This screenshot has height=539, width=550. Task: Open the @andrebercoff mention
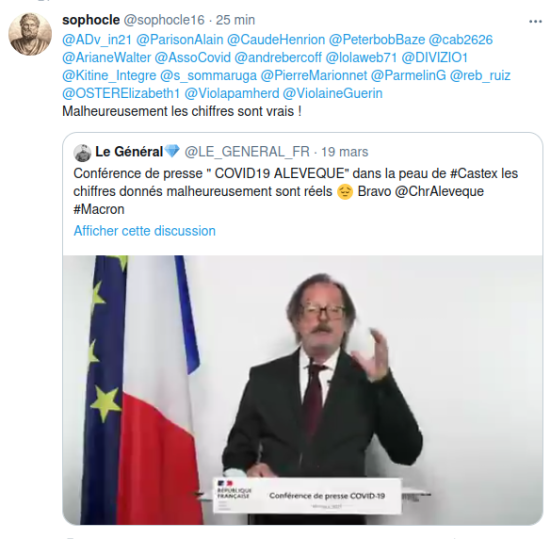[278, 58]
